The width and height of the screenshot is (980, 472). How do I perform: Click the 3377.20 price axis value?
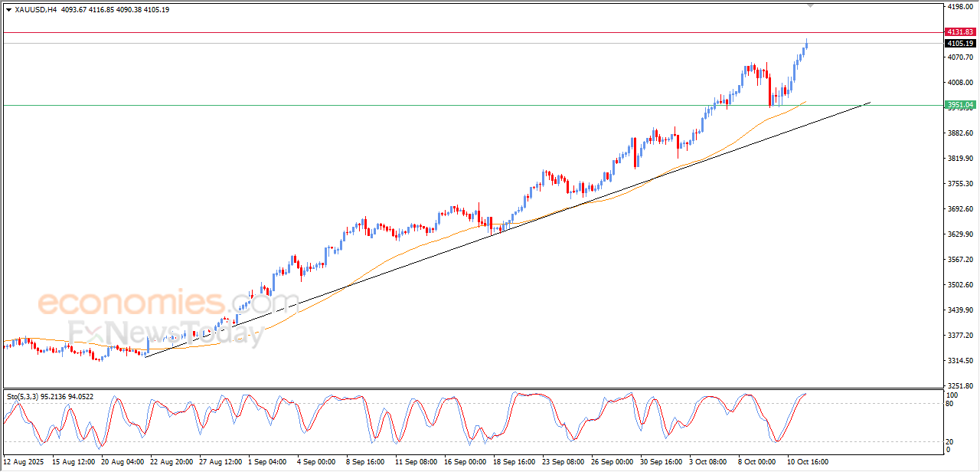pyautogui.click(x=959, y=336)
